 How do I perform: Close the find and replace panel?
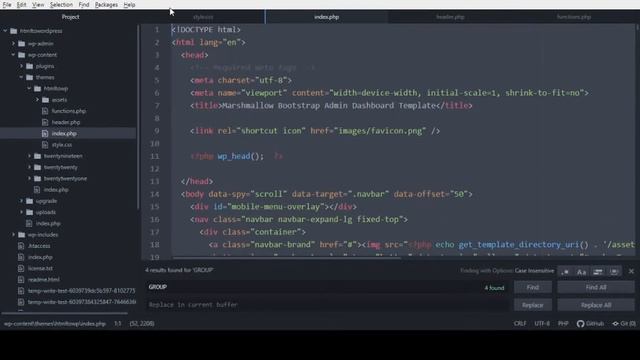coord(631,271)
